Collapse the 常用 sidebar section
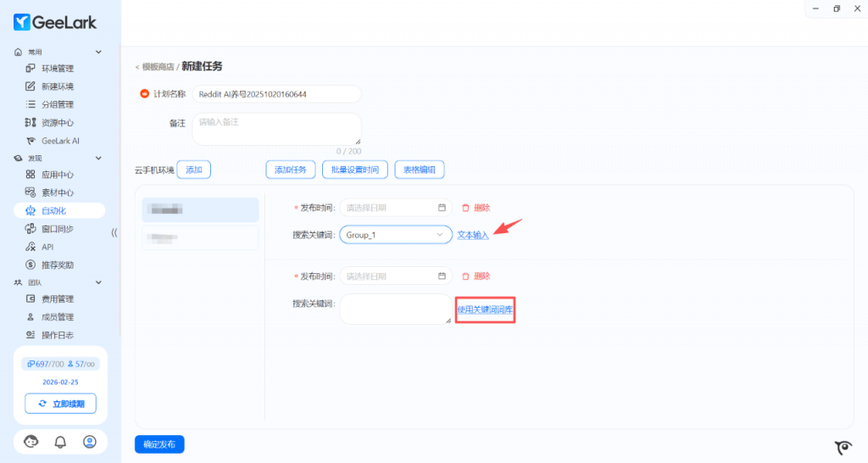Viewport: 868px width, 463px height. coord(98,52)
